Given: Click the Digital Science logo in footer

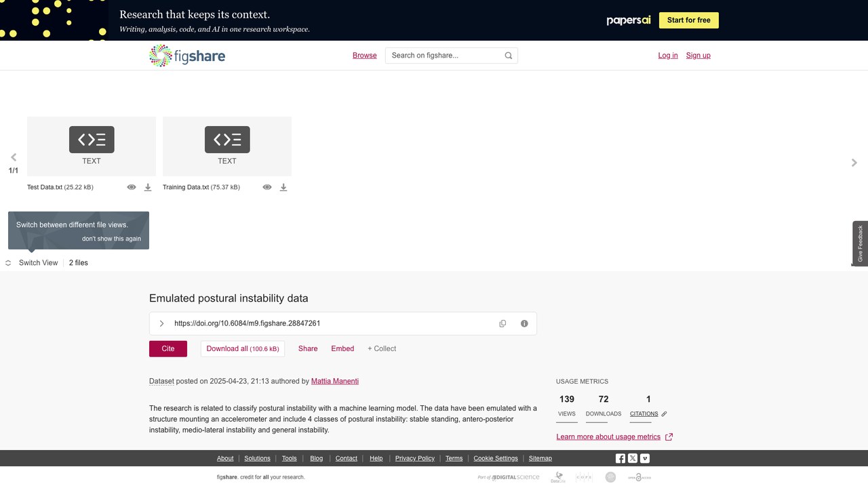Looking at the screenshot, I should tap(509, 477).
